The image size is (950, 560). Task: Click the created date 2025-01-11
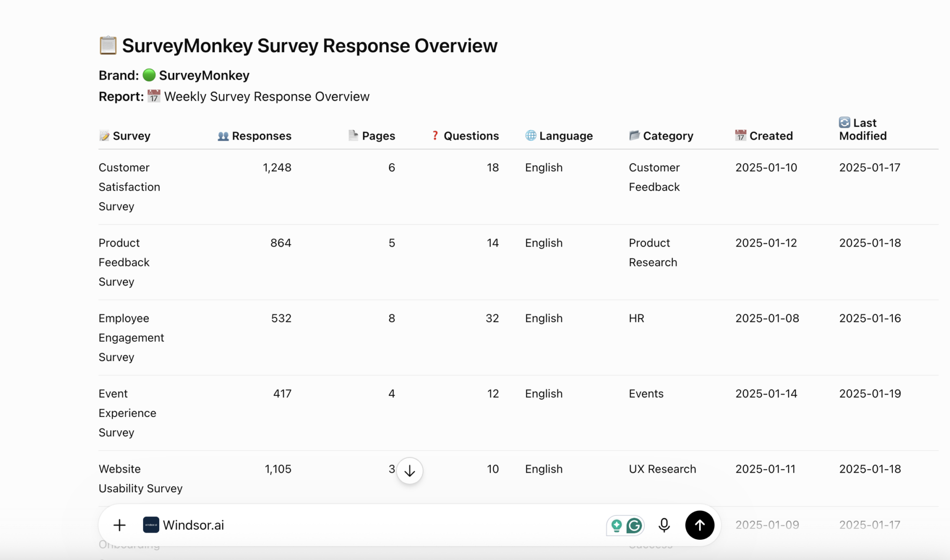click(x=765, y=469)
